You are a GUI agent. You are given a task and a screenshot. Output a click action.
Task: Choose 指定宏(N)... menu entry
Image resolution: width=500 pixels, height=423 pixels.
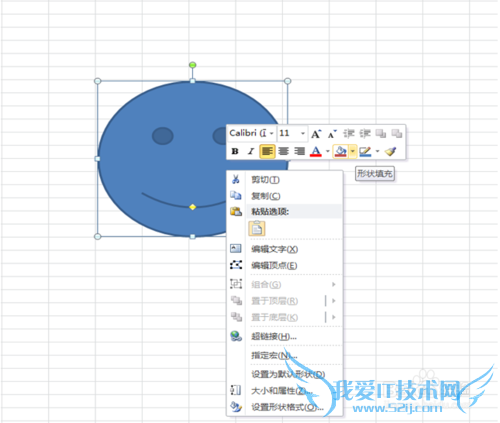tap(284, 355)
